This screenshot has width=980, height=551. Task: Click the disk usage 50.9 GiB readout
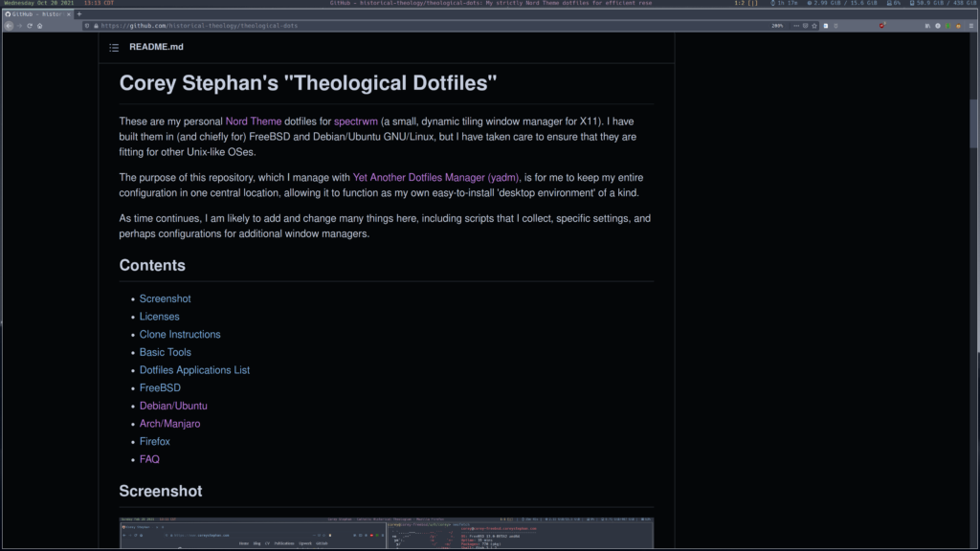tap(944, 3)
